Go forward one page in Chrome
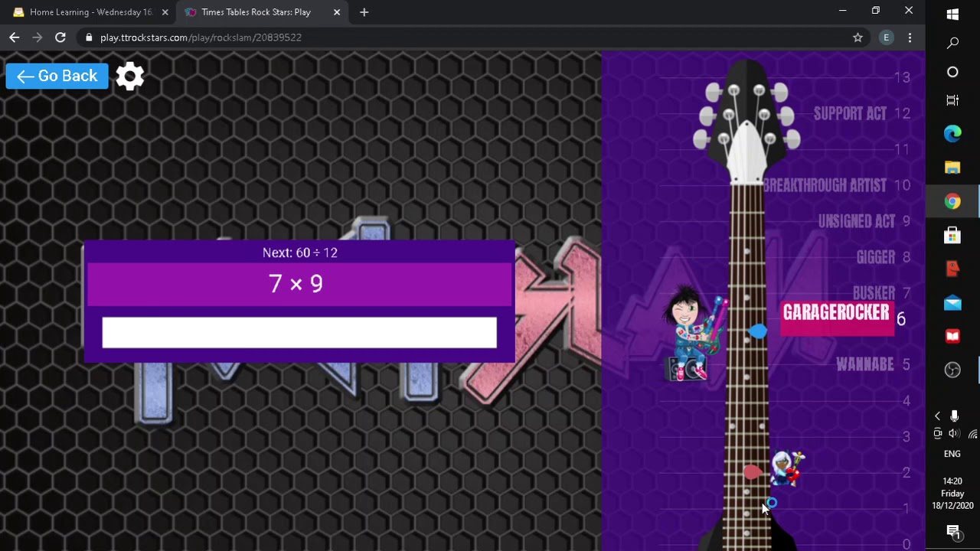This screenshot has height=551, width=980. click(x=37, y=37)
